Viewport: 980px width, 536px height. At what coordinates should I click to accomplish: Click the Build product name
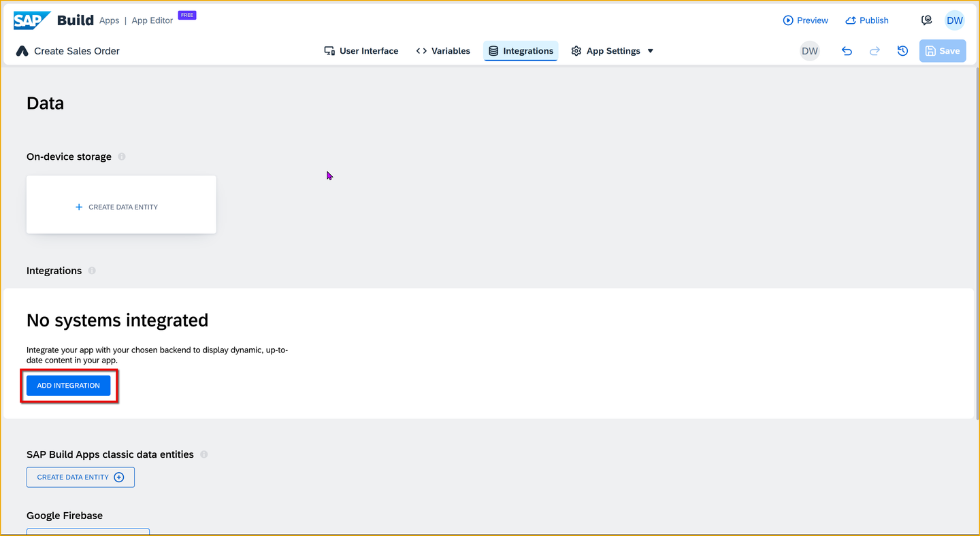pos(76,20)
